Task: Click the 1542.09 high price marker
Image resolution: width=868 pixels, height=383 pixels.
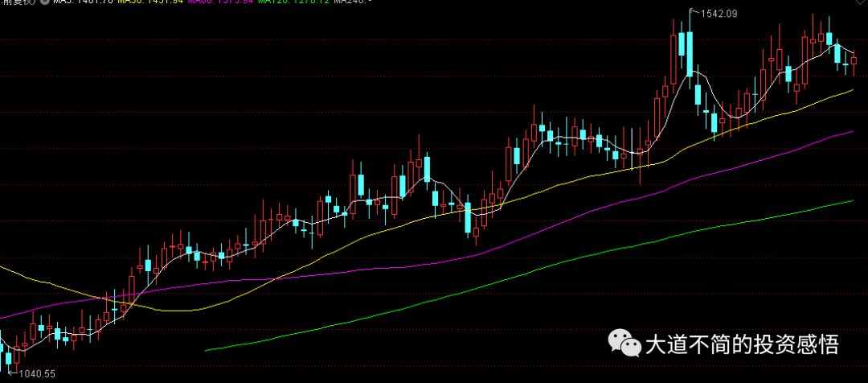Action: (719, 14)
